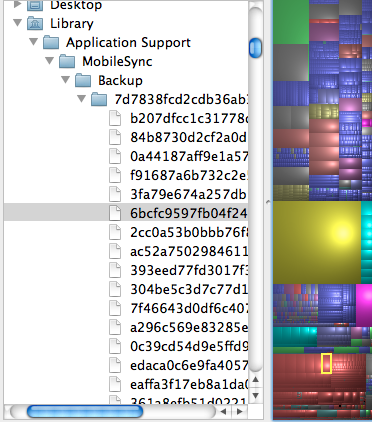Viewport: 372px width, 422px height.
Task: Select the Library tree row label
Action: click(x=72, y=24)
